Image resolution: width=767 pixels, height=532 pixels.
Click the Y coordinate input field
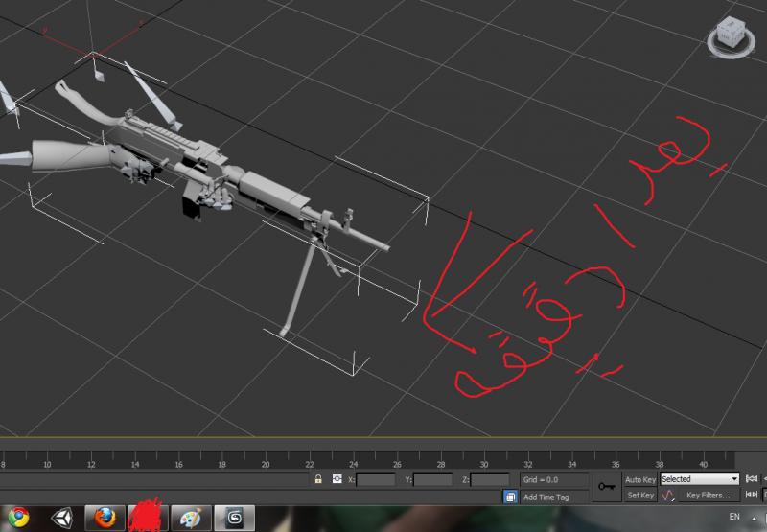click(x=432, y=479)
